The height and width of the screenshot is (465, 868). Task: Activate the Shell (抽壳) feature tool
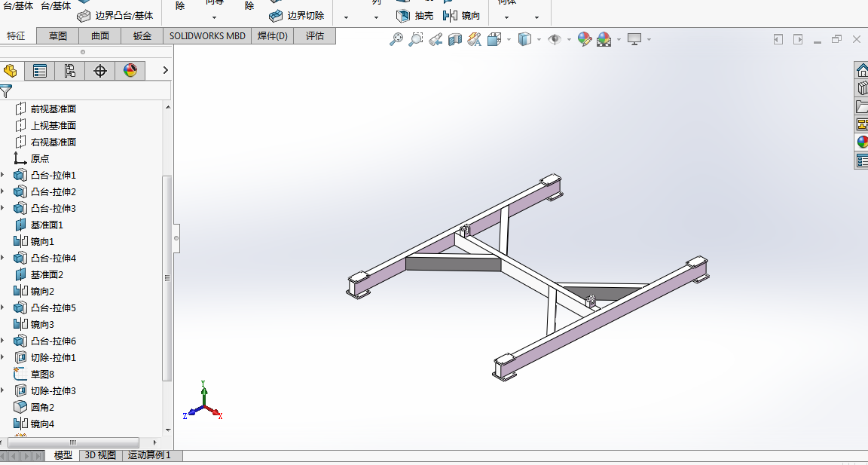[x=415, y=16]
